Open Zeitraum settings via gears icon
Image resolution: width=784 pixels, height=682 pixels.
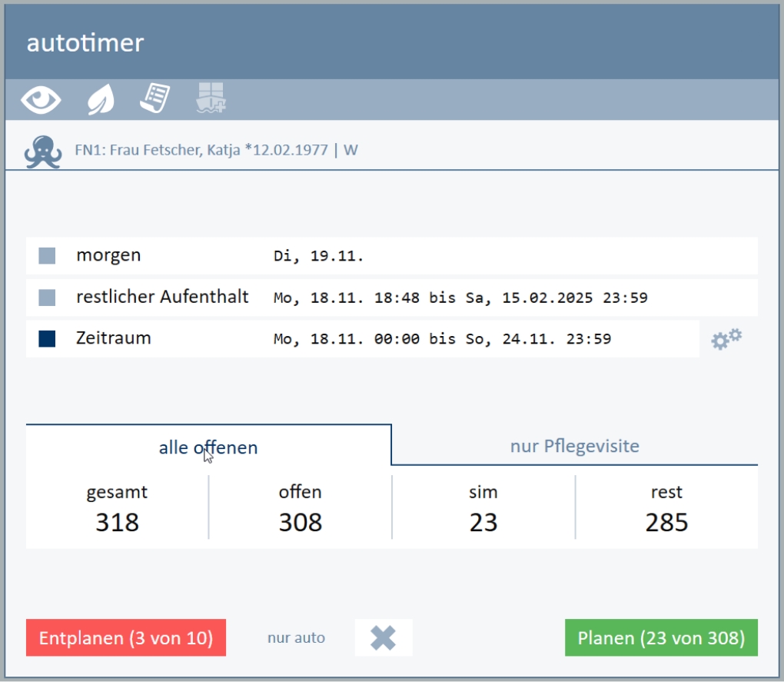pyautogui.click(x=726, y=339)
